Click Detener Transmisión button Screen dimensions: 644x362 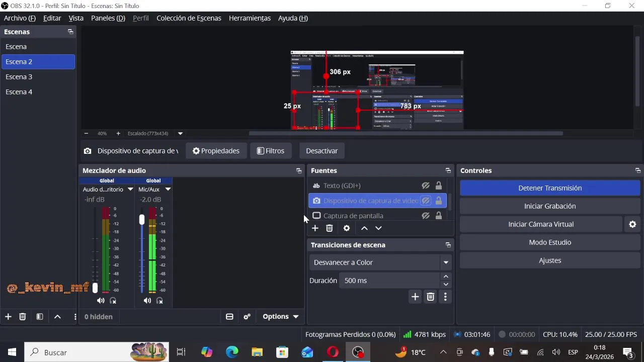pyautogui.click(x=550, y=188)
